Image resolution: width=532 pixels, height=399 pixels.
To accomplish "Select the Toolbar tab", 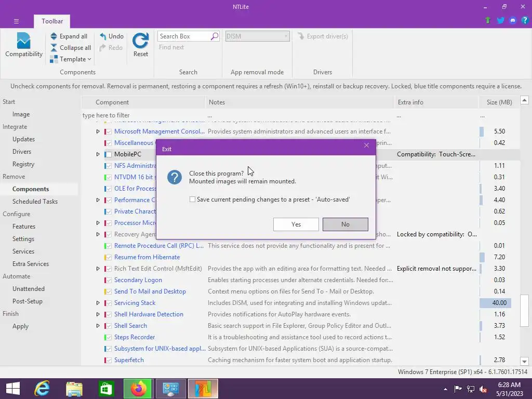I will pos(52,21).
